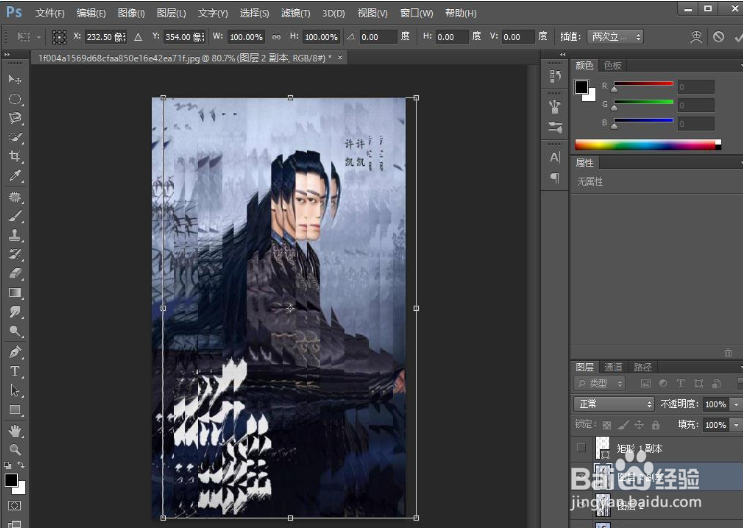Click the red R channel slider

pos(643,86)
